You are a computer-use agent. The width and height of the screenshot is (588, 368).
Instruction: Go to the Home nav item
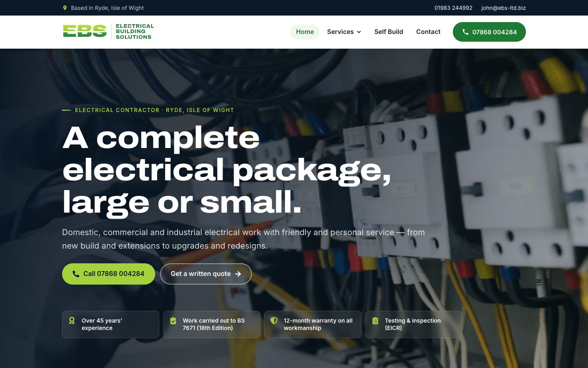pyautogui.click(x=305, y=32)
